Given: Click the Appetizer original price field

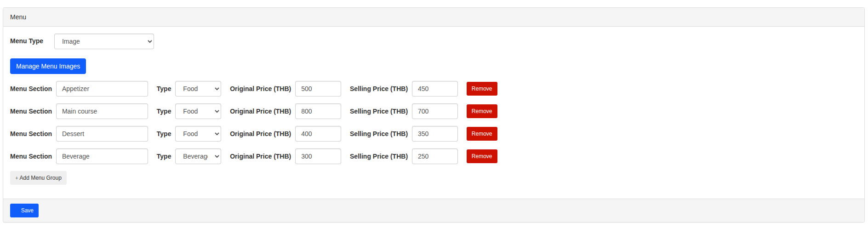Looking at the screenshot, I should click(318, 89).
